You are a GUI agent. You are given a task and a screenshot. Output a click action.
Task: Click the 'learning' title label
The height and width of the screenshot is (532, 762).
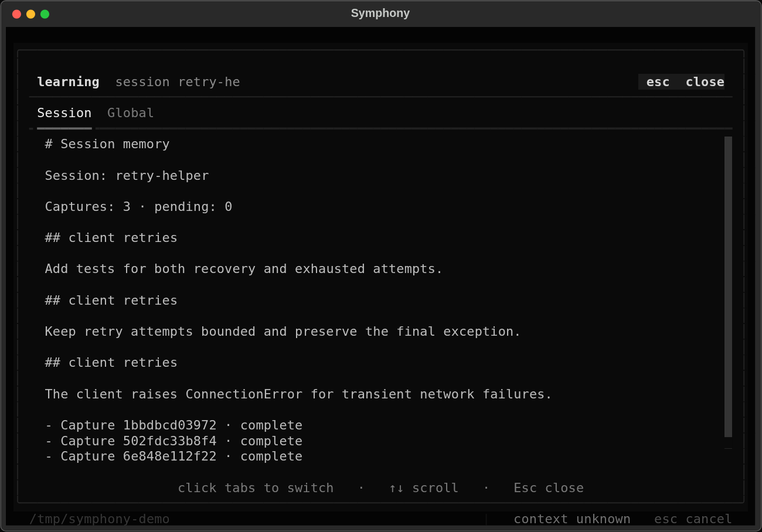pyautogui.click(x=68, y=82)
